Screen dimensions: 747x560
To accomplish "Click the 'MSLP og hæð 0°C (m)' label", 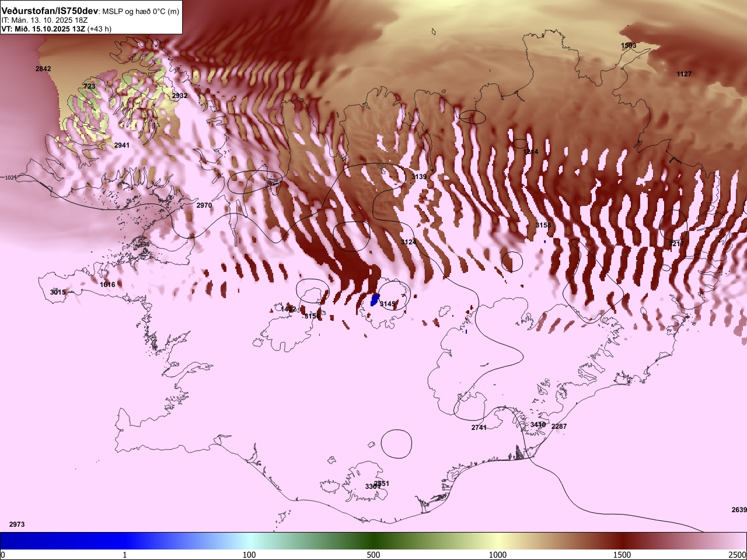I will [141, 12].
